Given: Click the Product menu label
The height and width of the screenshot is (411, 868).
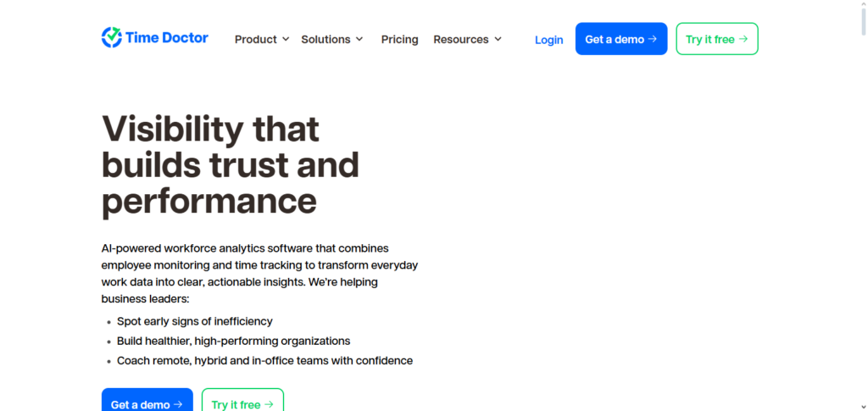Looking at the screenshot, I should click(255, 39).
